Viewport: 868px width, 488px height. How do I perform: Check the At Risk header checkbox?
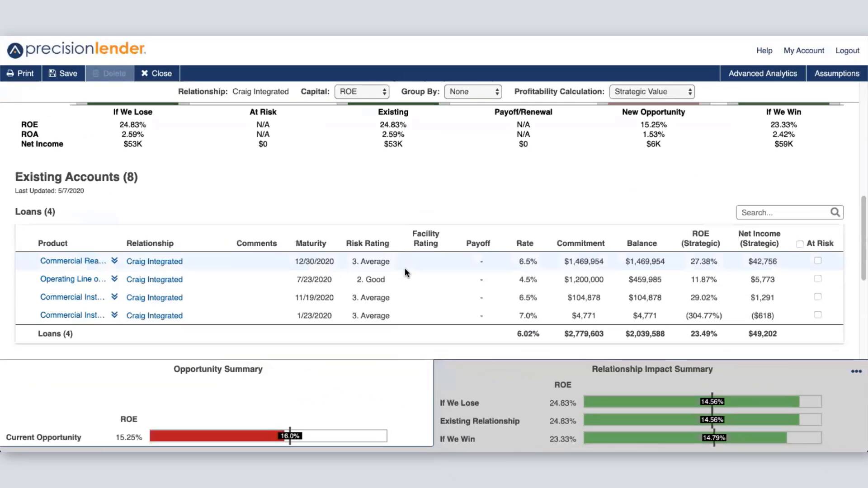(x=800, y=243)
